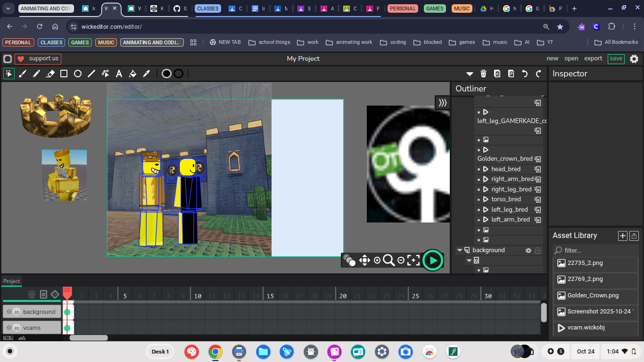The height and width of the screenshot is (362, 644).
Task: Activate the Fill Bucket tool
Action: (x=133, y=74)
